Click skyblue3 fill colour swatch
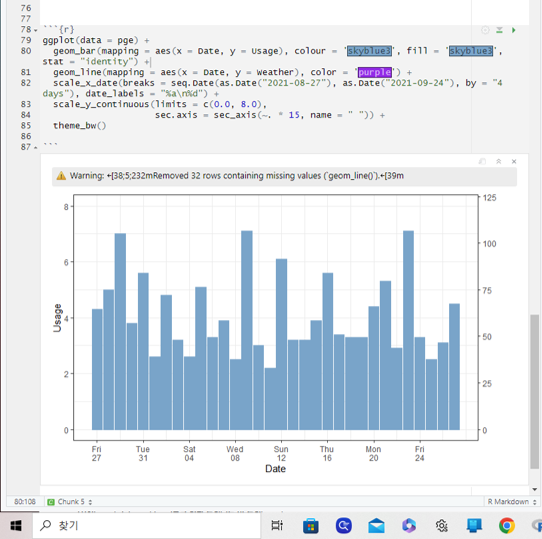Screen dimensions: 542x539 (471, 51)
